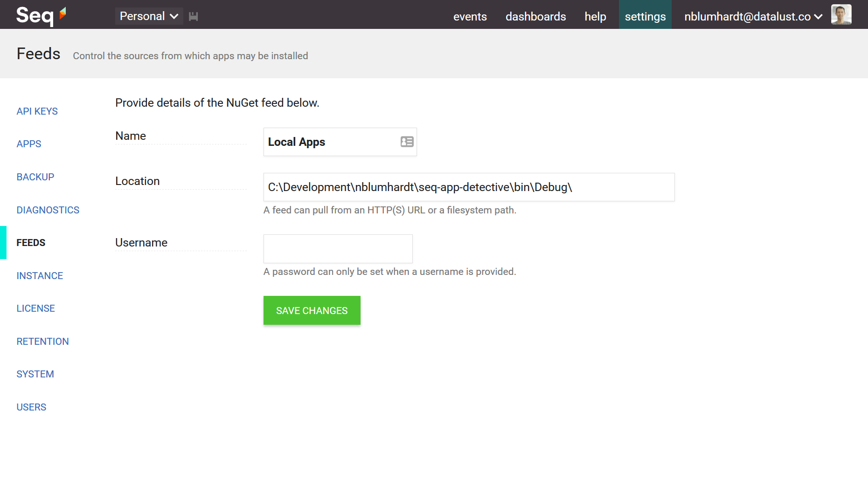Viewport: 868px width, 479px height.
Task: Open the user avatar picture
Action: (x=841, y=14)
